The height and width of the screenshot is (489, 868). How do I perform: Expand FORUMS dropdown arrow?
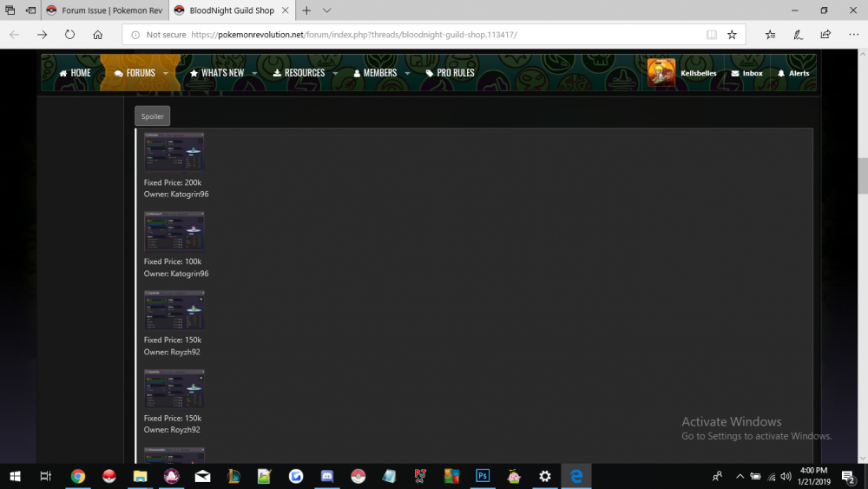click(166, 73)
